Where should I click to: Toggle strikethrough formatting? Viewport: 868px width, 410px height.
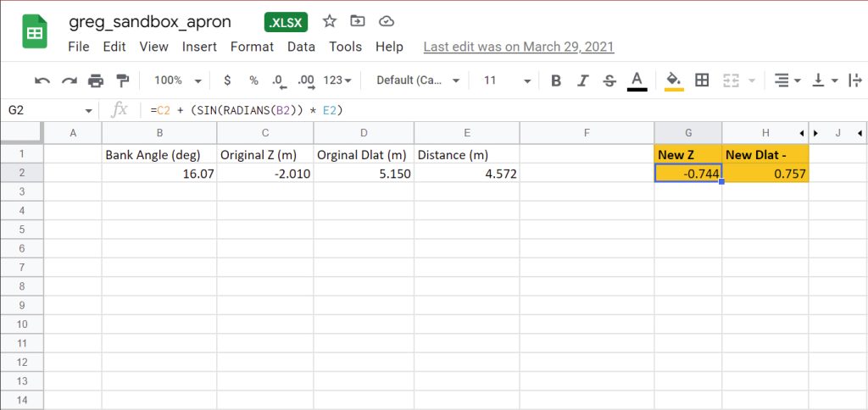(609, 80)
